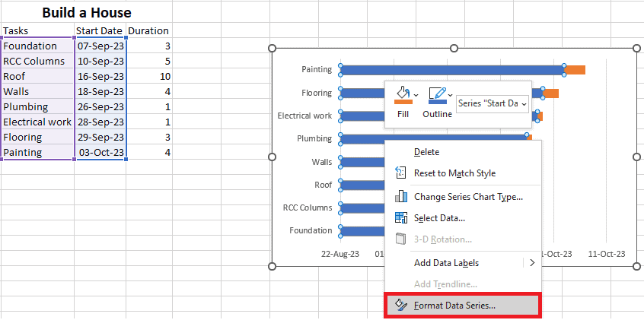
Task: Expand the Add Data Labels submenu arrow
Action: (531, 263)
